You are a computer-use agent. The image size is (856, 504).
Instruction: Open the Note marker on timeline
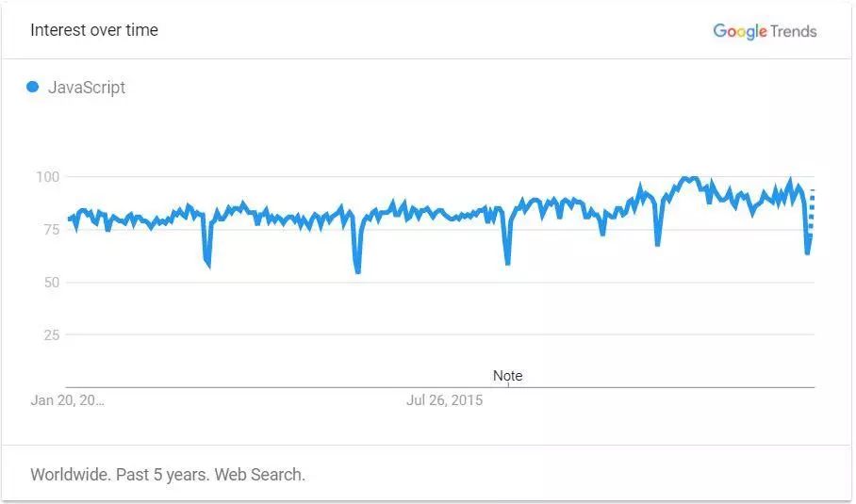(x=508, y=376)
